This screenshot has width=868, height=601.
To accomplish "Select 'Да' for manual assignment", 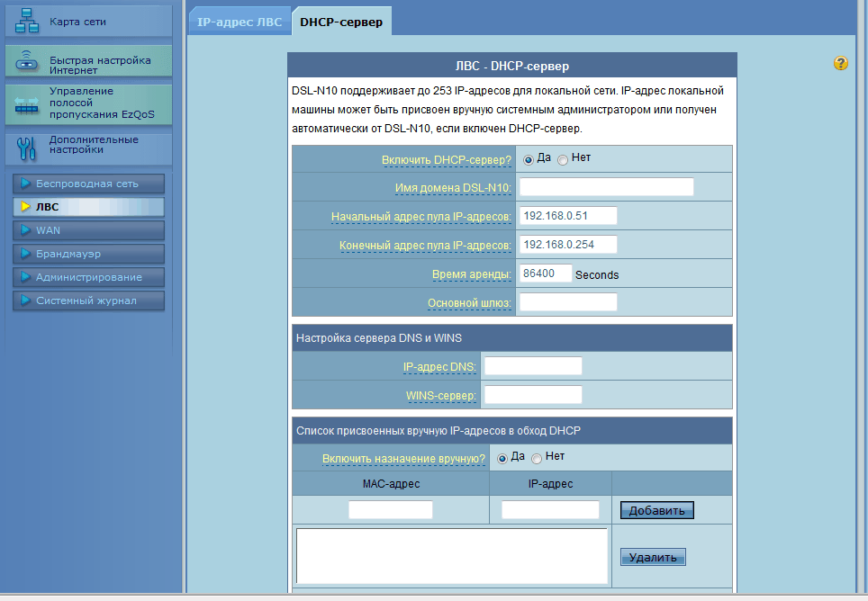I will [502, 458].
